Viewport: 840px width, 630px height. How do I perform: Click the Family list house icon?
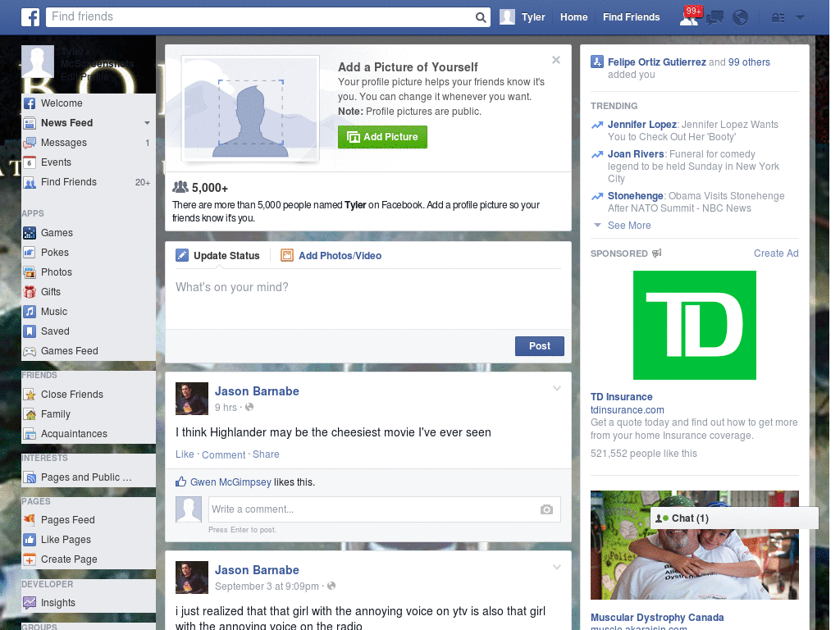pyautogui.click(x=30, y=414)
